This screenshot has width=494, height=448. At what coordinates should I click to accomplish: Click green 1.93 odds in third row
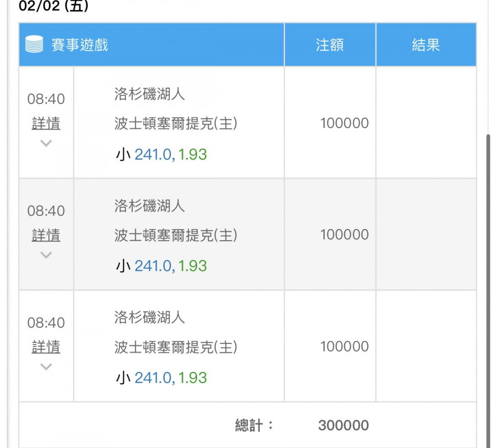pyautogui.click(x=193, y=378)
